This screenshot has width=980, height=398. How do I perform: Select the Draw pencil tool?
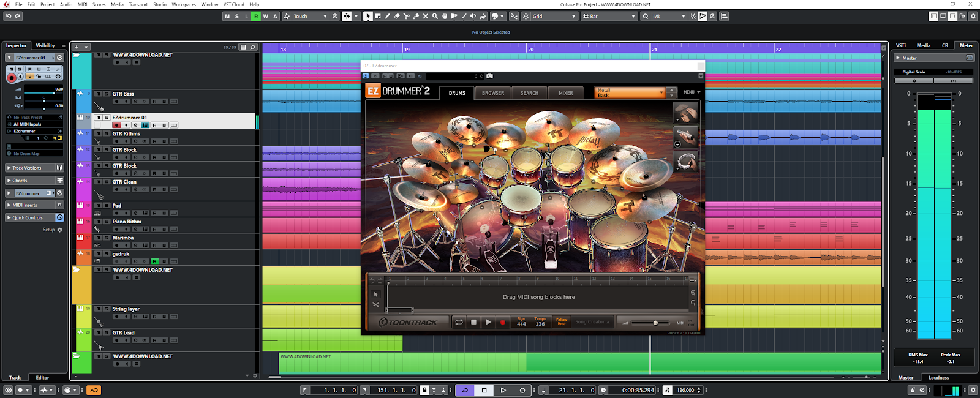[x=387, y=17]
